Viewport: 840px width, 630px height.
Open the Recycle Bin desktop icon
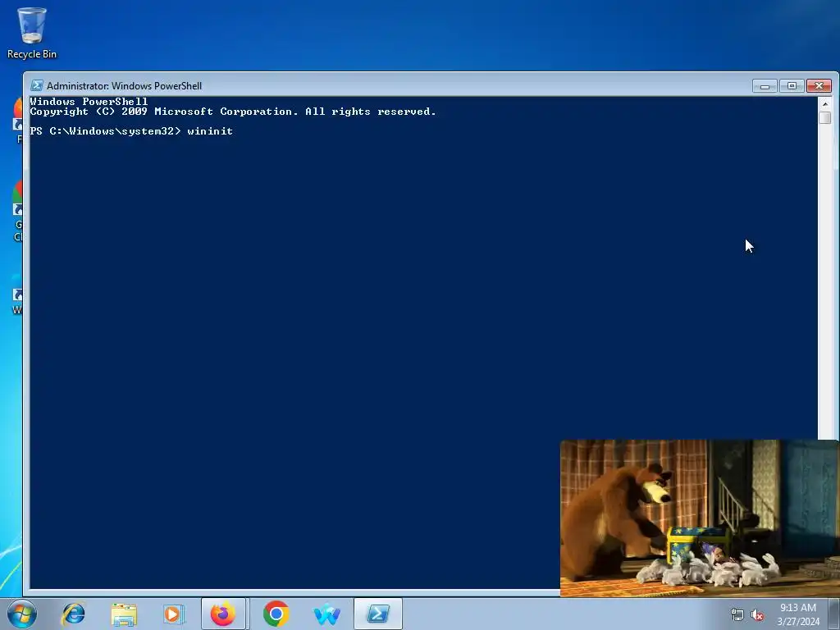[x=32, y=33]
